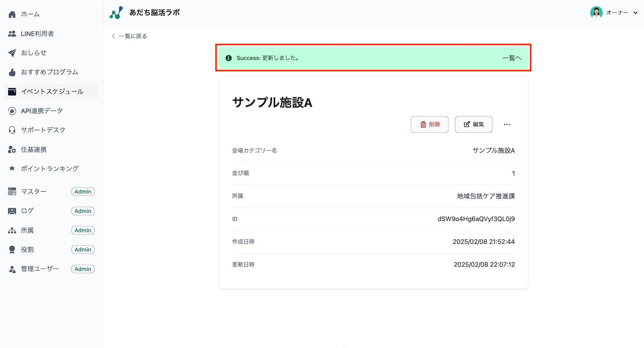Select the 住基連携 gear icon
The width and height of the screenshot is (644, 348).
click(x=12, y=149)
